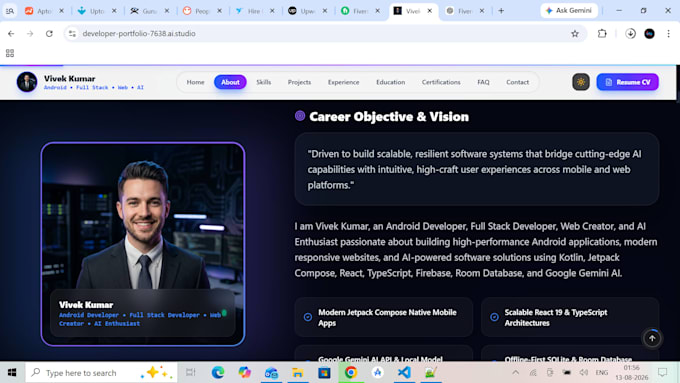Click the Windows taskbar search box
The height and width of the screenshot is (383, 680).
[x=101, y=373]
